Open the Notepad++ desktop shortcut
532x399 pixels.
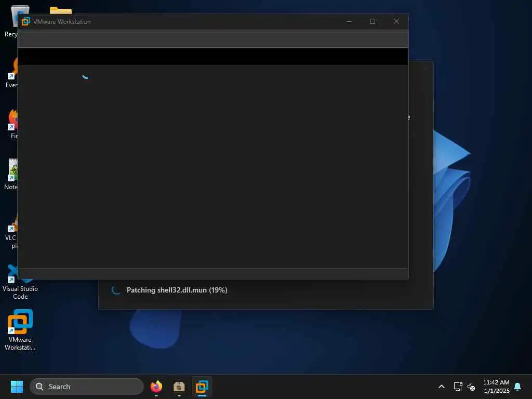[x=11, y=175]
